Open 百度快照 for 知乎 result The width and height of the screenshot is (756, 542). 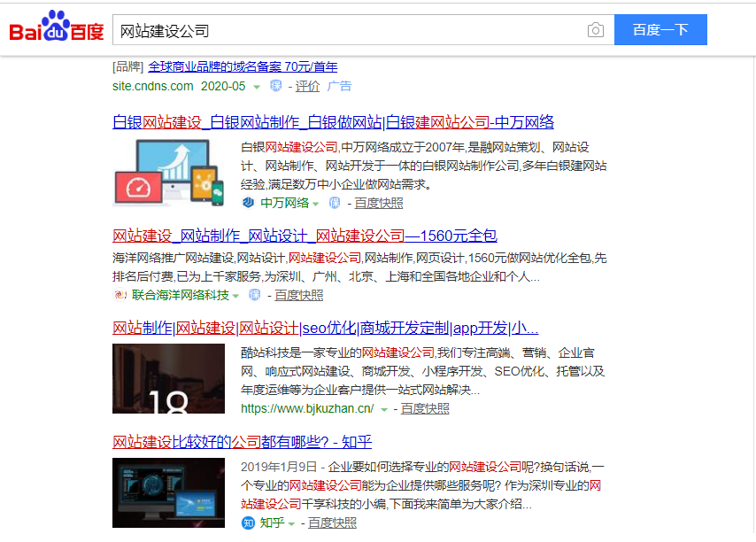332,523
